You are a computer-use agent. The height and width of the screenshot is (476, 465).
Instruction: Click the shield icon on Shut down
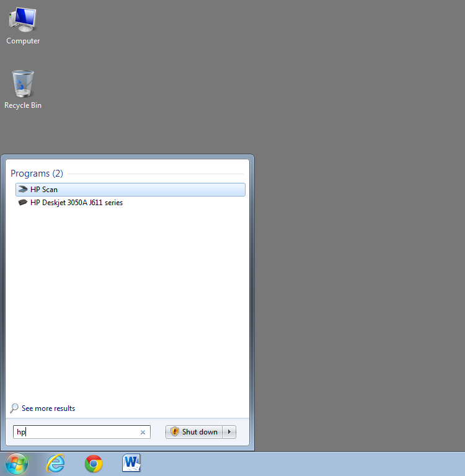(x=175, y=431)
